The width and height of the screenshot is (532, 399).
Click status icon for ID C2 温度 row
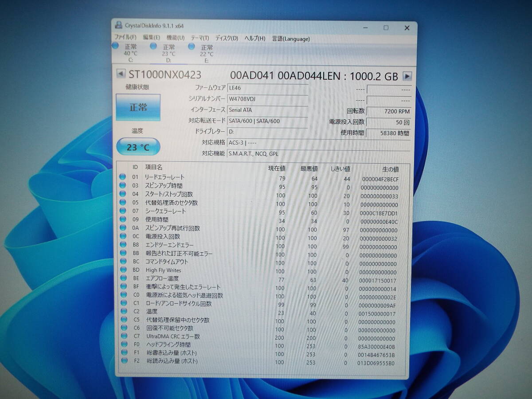[123, 311]
